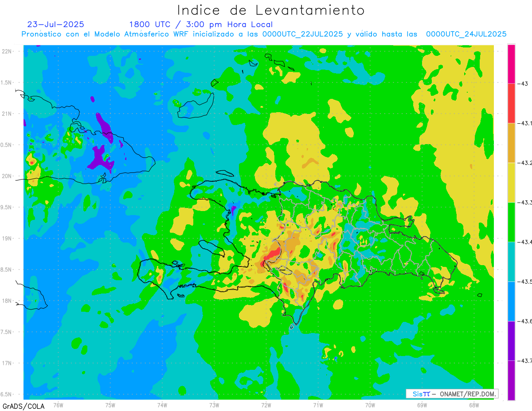Viewport: 532px width, 411px height.
Task: Select the date label '23-Jul-2025'
Action: coord(55,24)
